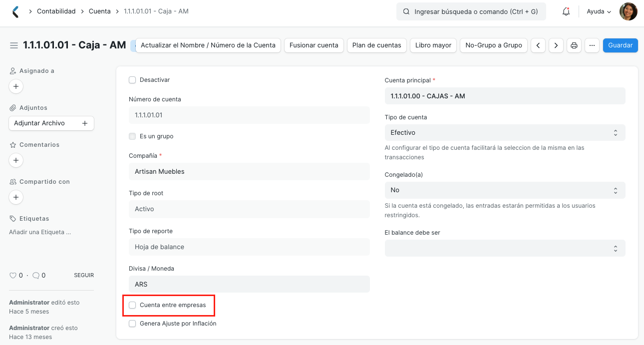The width and height of the screenshot is (644, 345).
Task: Click Tipo de reporte Hoja de balance
Action: (x=249, y=247)
